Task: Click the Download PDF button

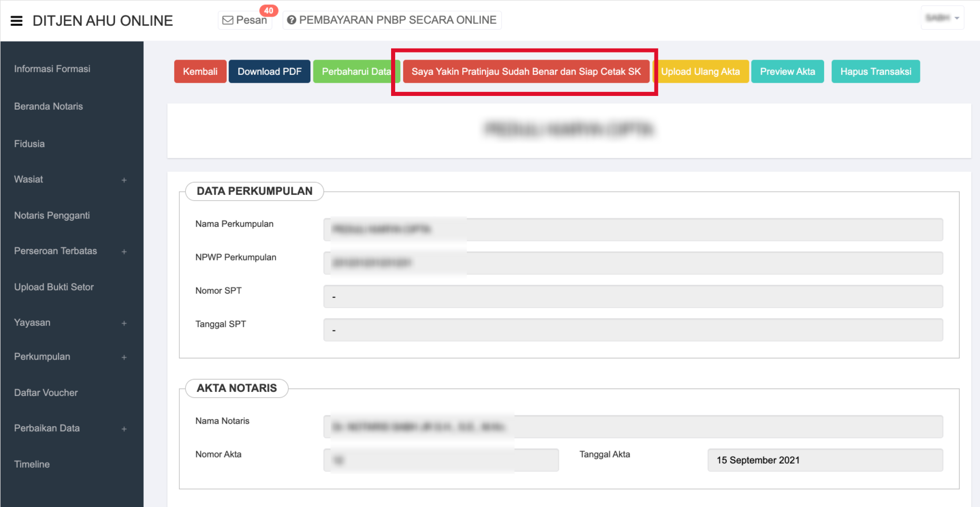Action: click(x=269, y=72)
